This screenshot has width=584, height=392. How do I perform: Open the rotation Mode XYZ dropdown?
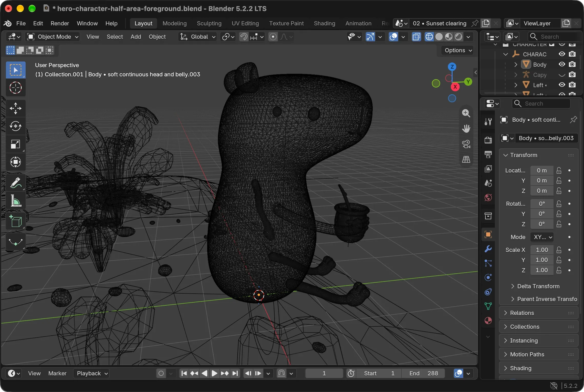pos(542,237)
